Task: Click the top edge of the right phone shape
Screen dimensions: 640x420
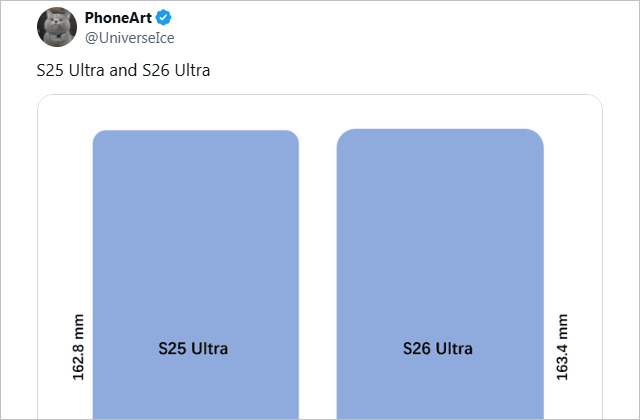Action: (x=440, y=130)
